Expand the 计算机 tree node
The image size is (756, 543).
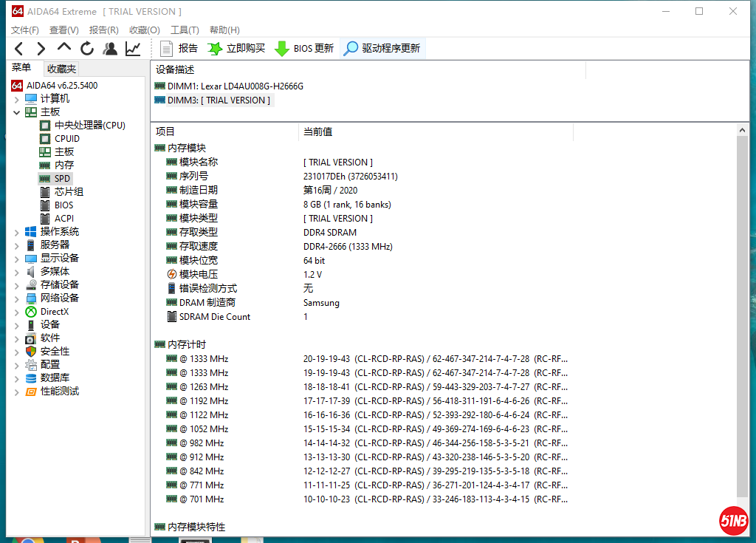tap(17, 99)
